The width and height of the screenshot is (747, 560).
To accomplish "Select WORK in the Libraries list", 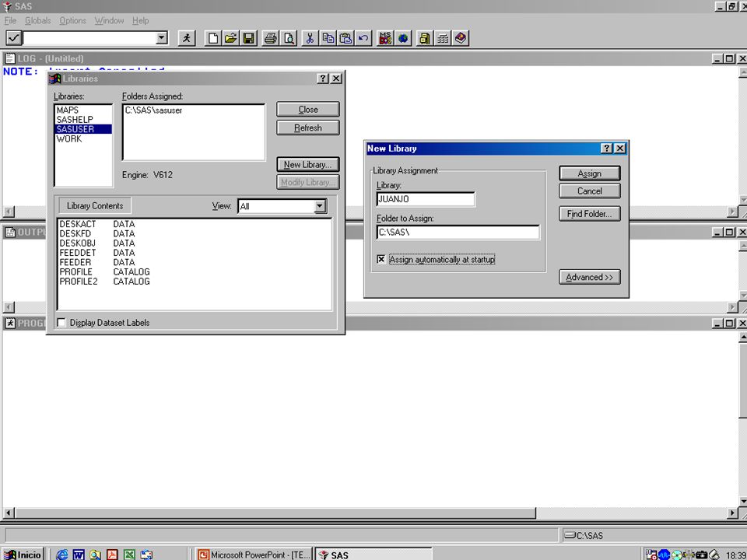I will click(83, 138).
